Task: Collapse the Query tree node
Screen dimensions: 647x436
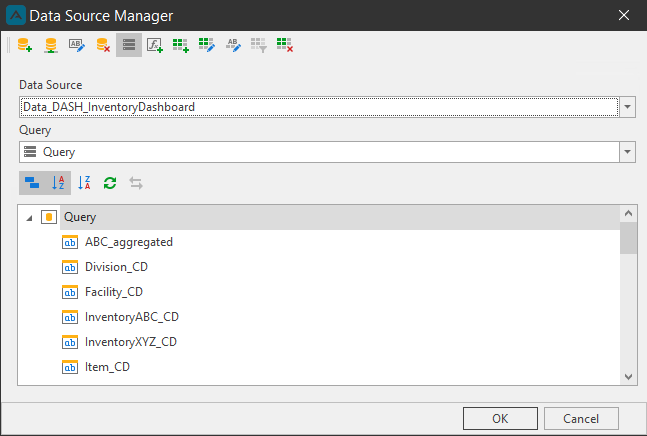Action: pos(29,218)
